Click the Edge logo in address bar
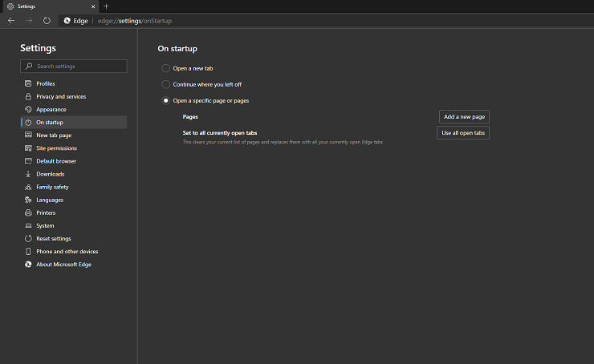Viewport: 594px width, 364px height. pos(67,20)
